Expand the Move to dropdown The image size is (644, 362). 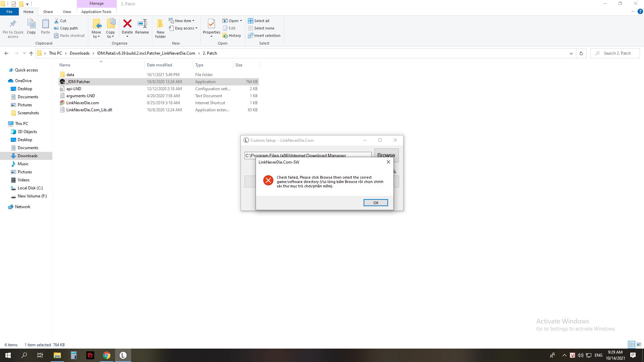(97, 28)
